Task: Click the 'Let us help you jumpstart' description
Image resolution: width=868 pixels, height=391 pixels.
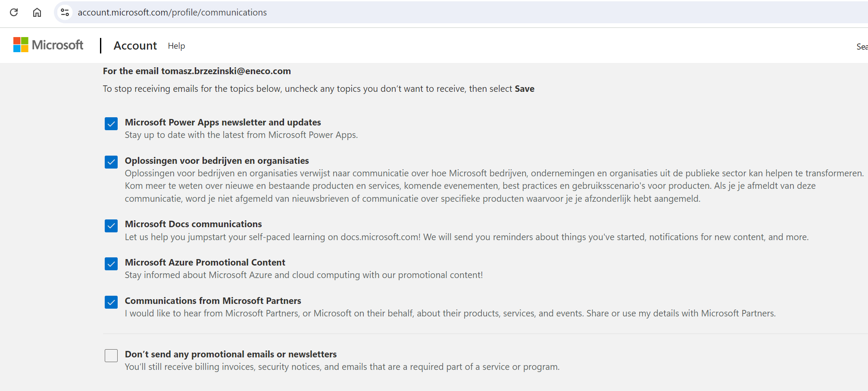Action: 467,237
